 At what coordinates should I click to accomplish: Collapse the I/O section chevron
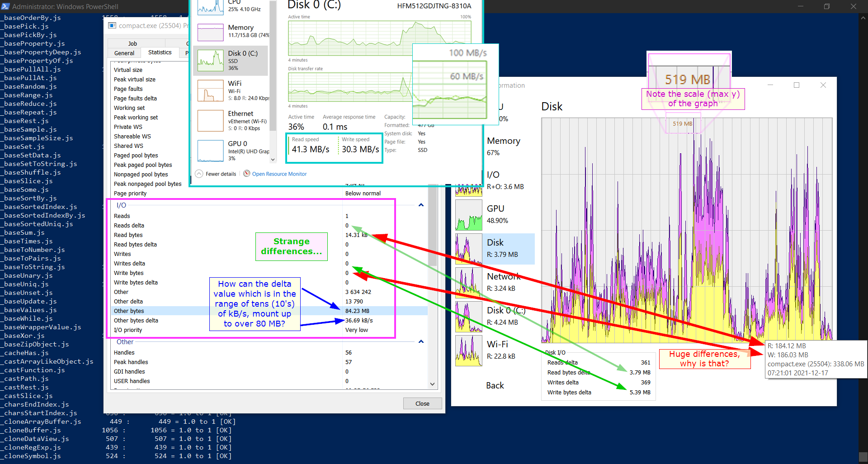coord(421,205)
